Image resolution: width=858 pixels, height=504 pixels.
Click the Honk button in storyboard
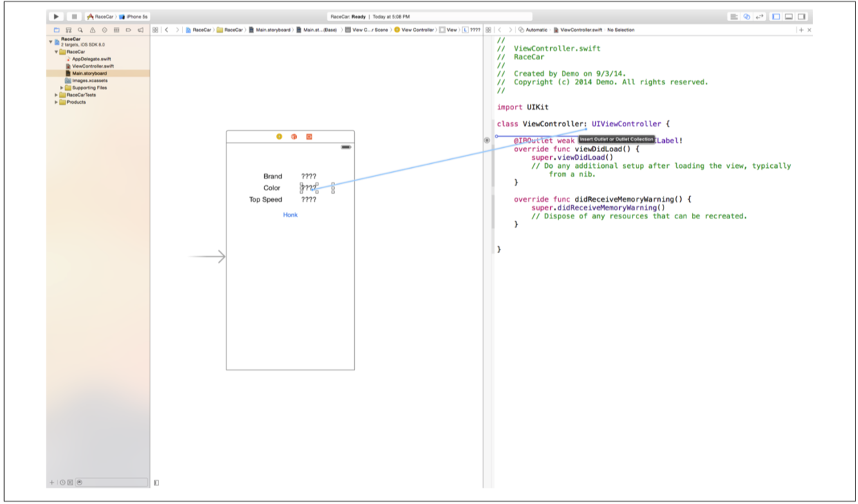pos(290,215)
